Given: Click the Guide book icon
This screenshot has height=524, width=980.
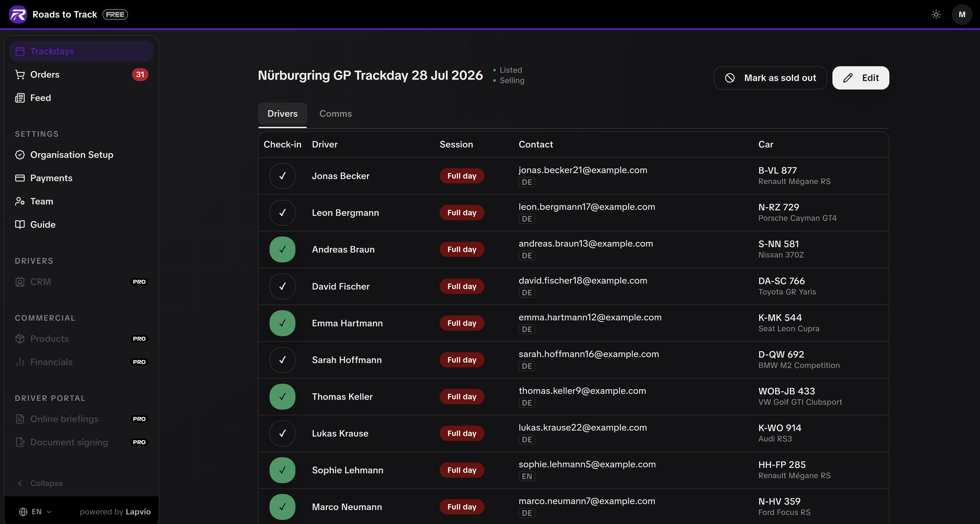Looking at the screenshot, I should [20, 224].
